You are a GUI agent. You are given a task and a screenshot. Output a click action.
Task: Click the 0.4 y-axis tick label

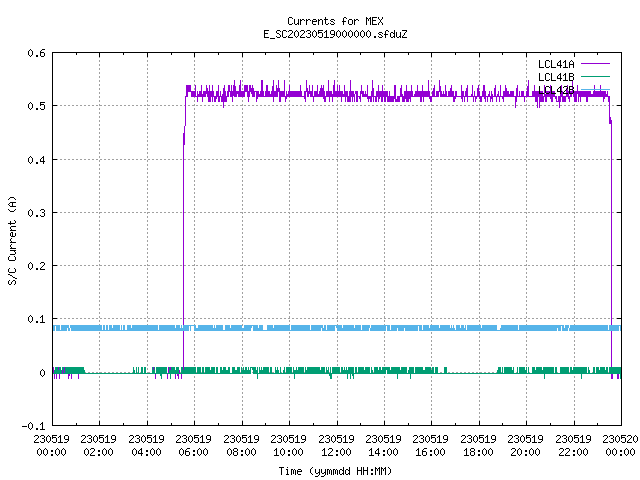point(36,160)
